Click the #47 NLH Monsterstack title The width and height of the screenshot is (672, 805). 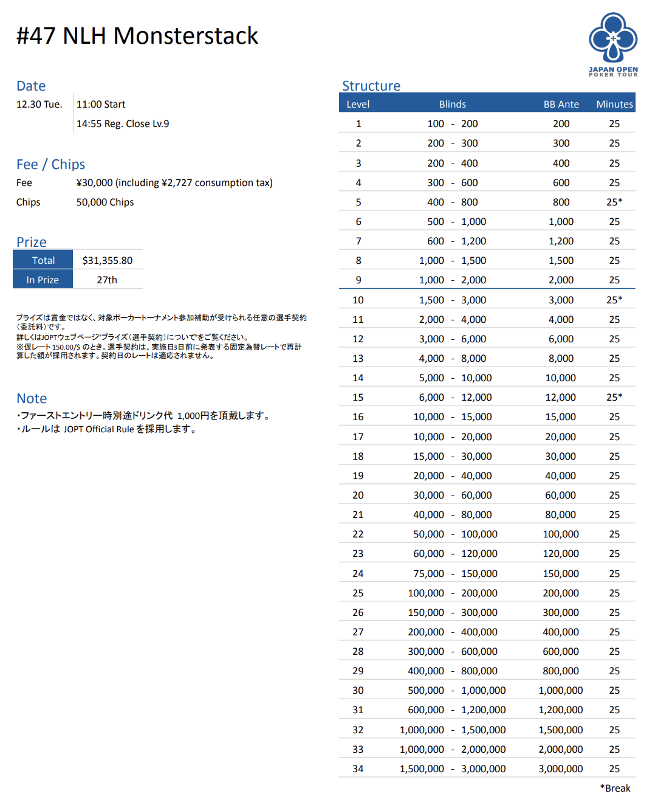pos(137,36)
